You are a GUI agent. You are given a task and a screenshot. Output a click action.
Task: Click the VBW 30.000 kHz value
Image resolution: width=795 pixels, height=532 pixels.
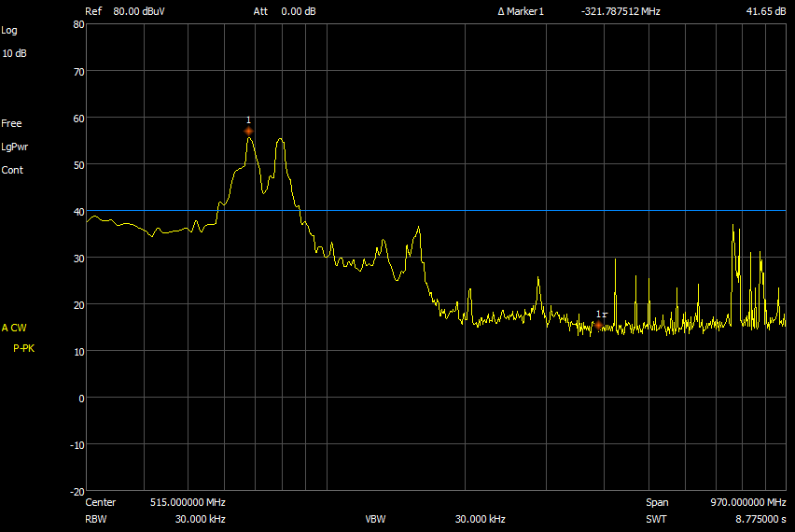tap(481, 519)
